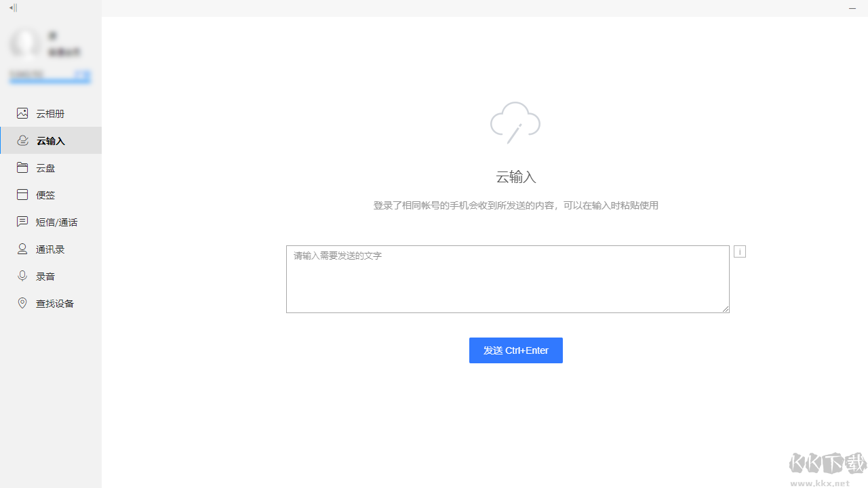
Task: Minimize the application window
Action: (x=852, y=9)
